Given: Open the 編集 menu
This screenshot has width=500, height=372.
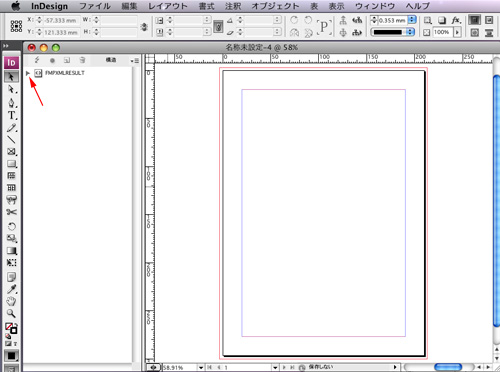Looking at the screenshot, I should point(129,6).
